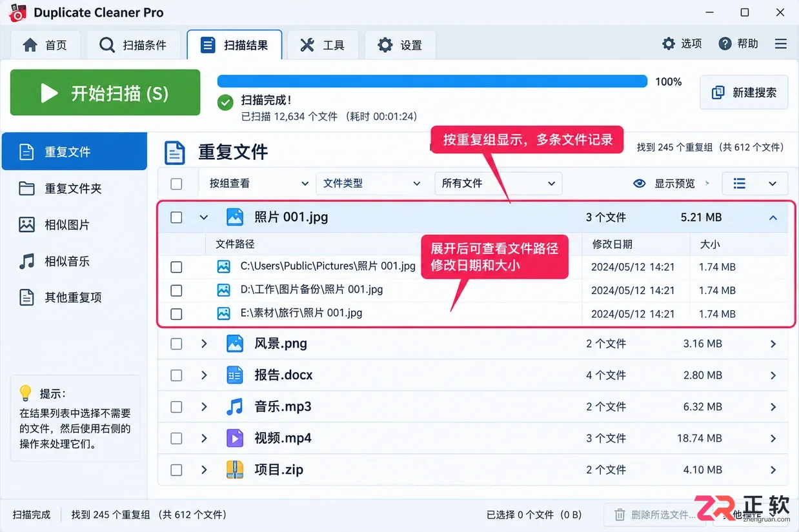Click the 报告.docx document icon
Screen dimensions: 799x532
[x=235, y=375]
